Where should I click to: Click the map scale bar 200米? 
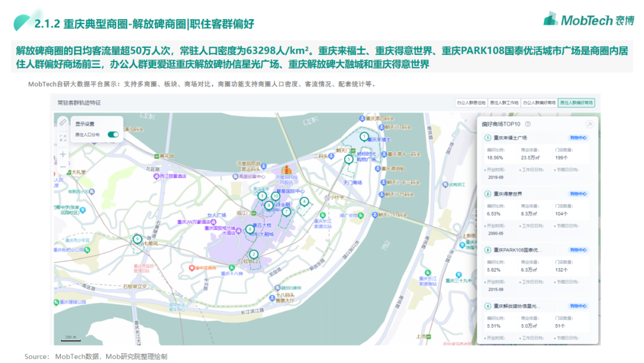(70, 339)
